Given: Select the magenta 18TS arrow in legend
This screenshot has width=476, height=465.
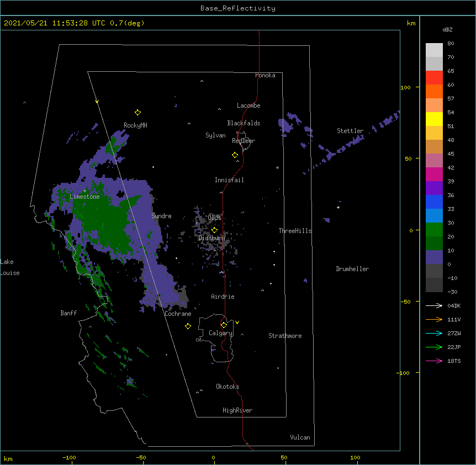Looking at the screenshot, I should coord(434,361).
